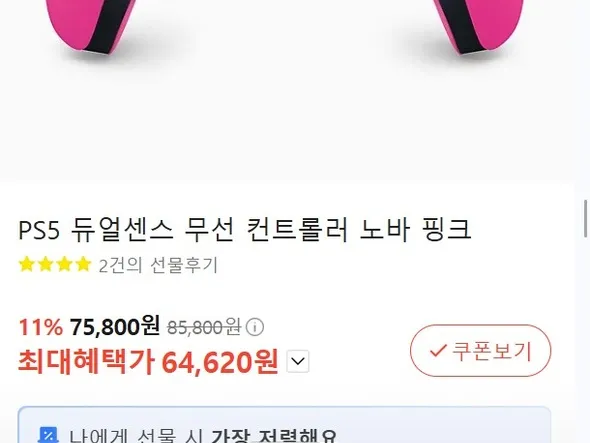Expand the 최대혜택가 64,620원 dropdown arrow
This screenshot has width=590, height=443.
tap(298, 361)
